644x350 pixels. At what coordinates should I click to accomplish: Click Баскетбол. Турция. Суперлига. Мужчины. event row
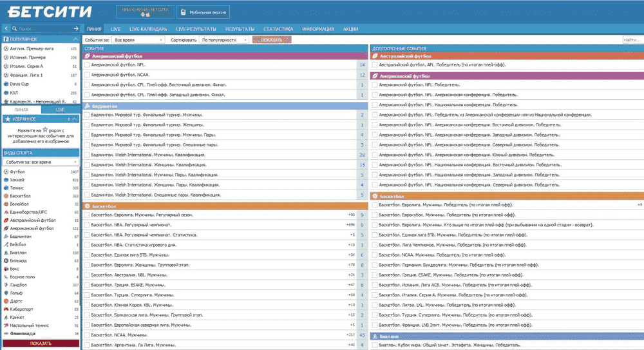coord(225,295)
